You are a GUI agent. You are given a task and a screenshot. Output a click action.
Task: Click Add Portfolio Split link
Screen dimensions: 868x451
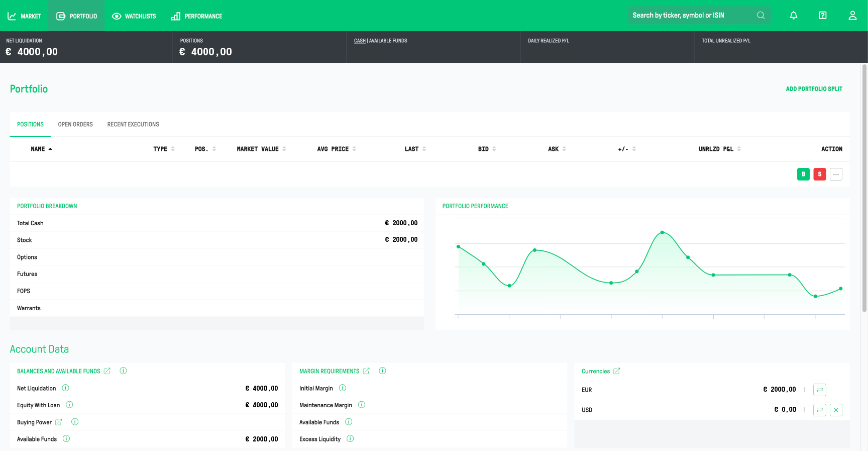(x=814, y=89)
